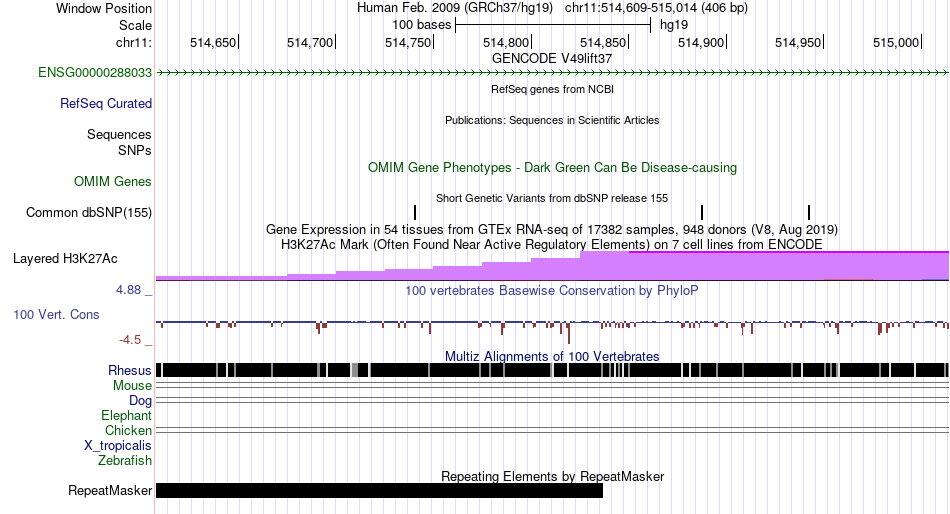Click the OMIM Gene Phenotypes track title

pos(552,168)
